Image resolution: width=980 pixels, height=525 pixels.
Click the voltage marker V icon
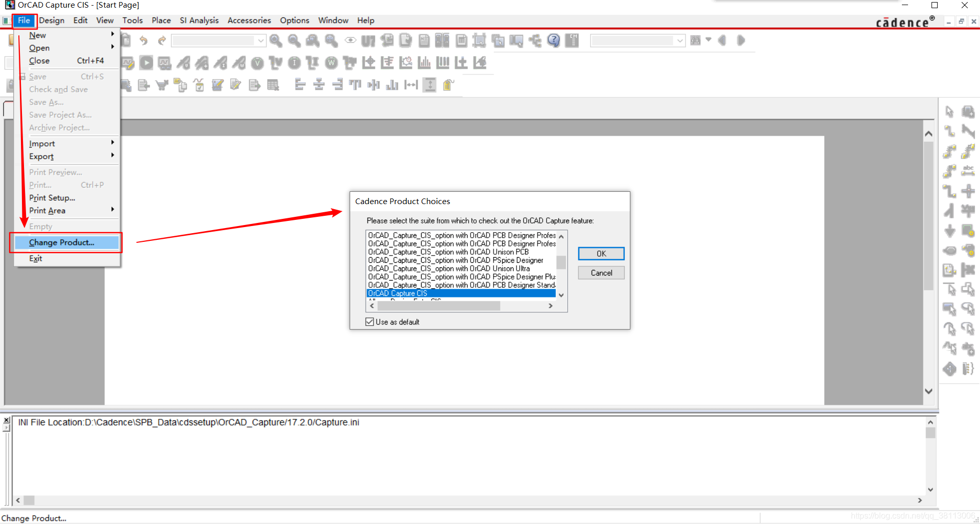pos(257,63)
